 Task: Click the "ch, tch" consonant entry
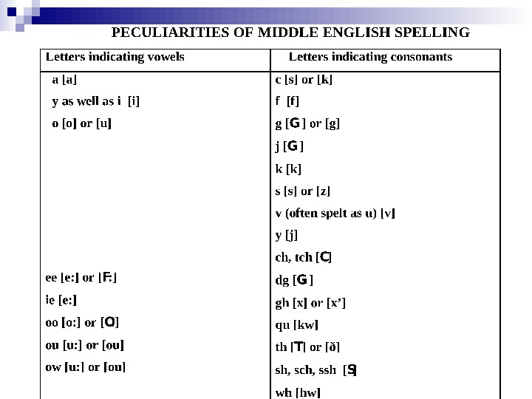[x=303, y=258]
